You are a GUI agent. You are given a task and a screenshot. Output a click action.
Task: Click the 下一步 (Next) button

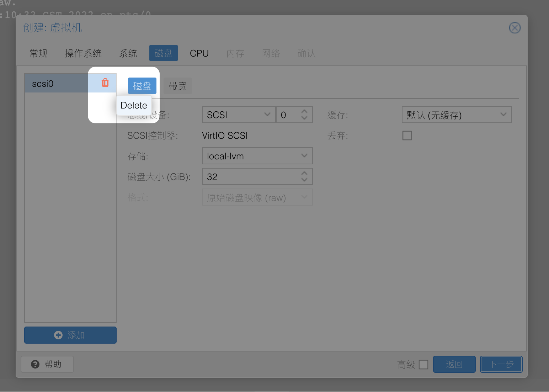(501, 364)
